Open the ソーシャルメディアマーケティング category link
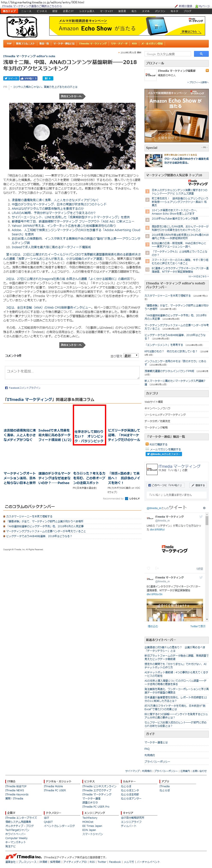The width and height of the screenshot is (212, 868). point(165,414)
